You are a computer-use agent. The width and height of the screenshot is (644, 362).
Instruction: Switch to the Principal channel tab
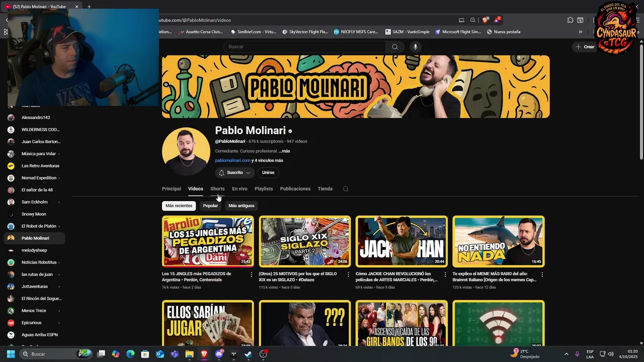point(171,189)
